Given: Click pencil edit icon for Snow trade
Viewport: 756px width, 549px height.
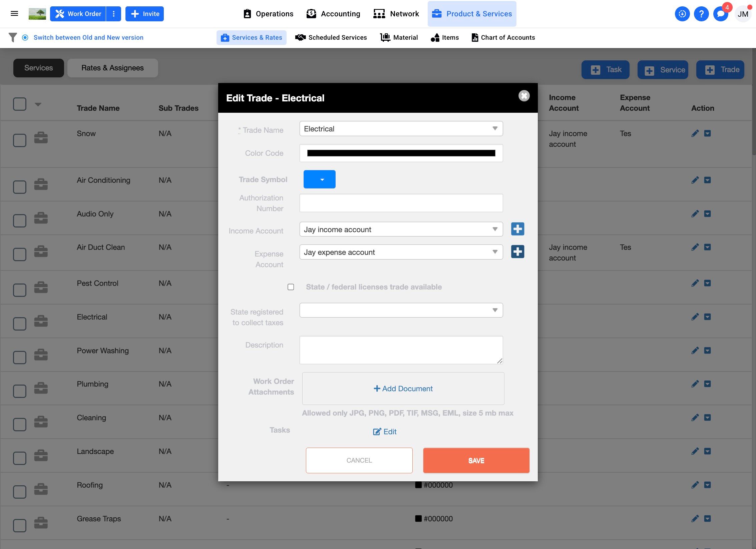Looking at the screenshot, I should (695, 134).
